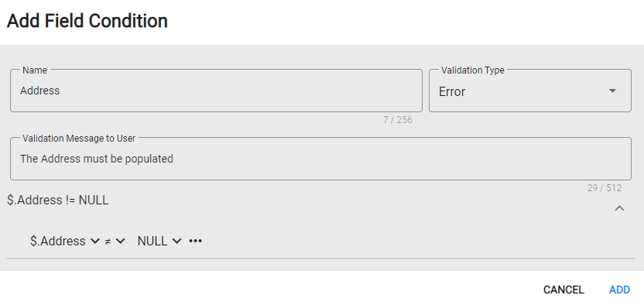Click the chevron next to $.Address operand

click(x=94, y=242)
